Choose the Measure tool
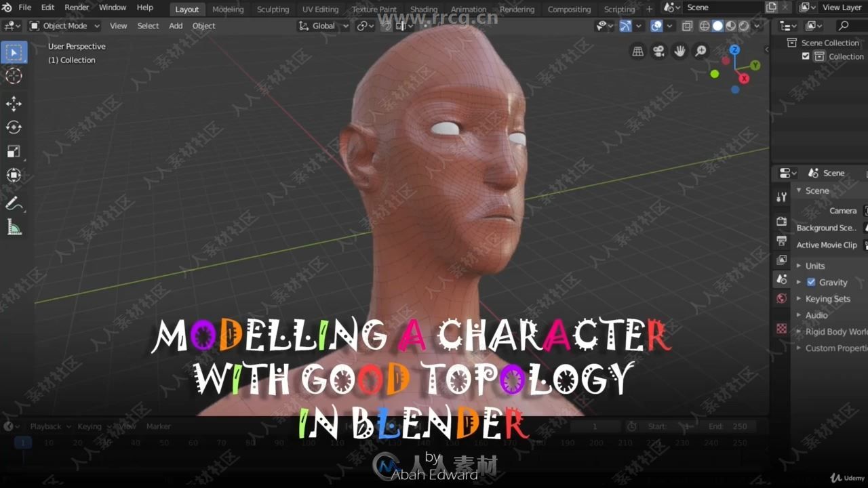This screenshot has width=868, height=488. 14,227
